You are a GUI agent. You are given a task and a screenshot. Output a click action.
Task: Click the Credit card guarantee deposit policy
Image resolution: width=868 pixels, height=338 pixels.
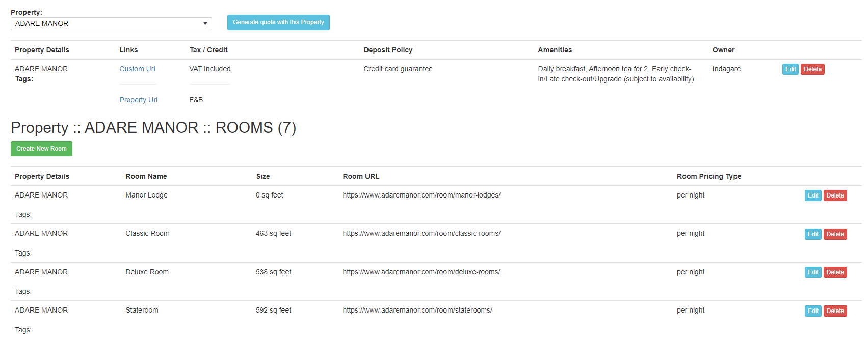[398, 69]
